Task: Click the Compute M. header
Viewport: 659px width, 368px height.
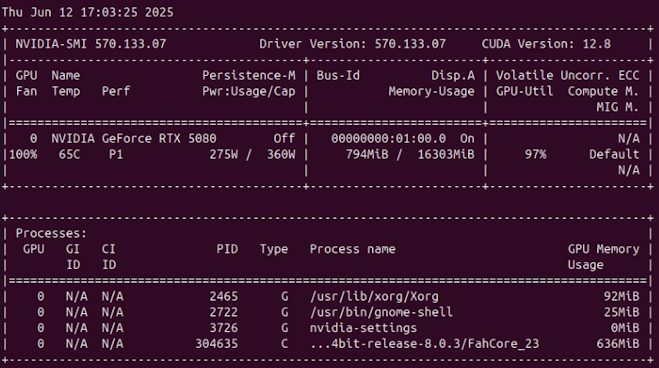Action: (x=603, y=92)
